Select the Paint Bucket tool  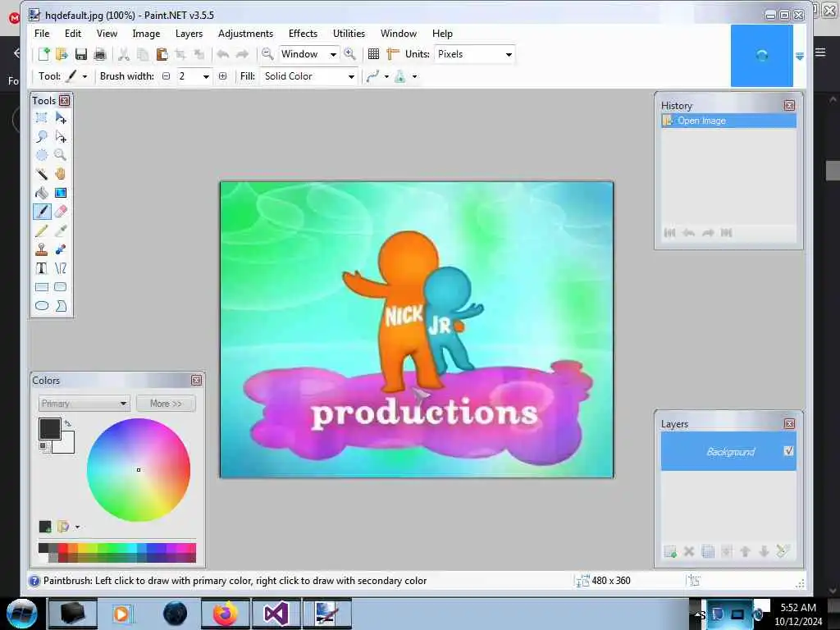pos(41,193)
